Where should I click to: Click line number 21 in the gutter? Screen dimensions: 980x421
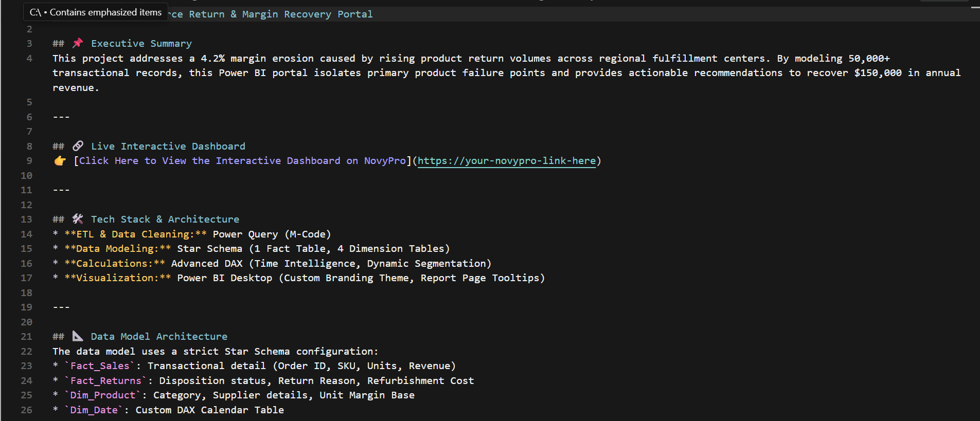pos(26,337)
